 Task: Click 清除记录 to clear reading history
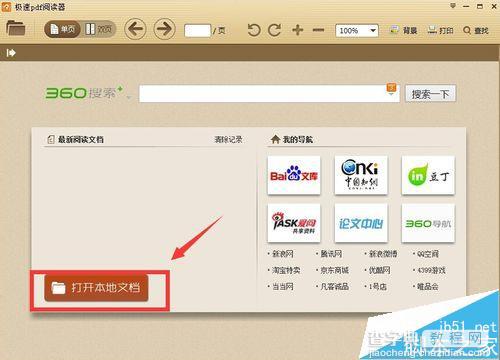228,139
